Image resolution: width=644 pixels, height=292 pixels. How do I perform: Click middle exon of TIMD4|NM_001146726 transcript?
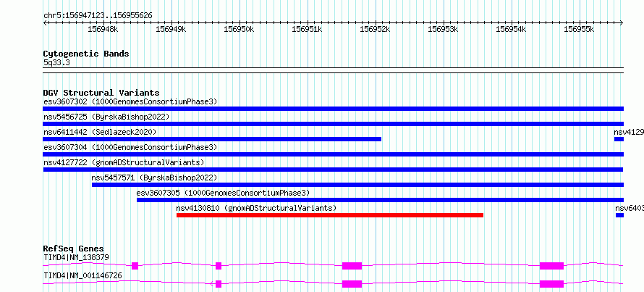click(x=352, y=284)
